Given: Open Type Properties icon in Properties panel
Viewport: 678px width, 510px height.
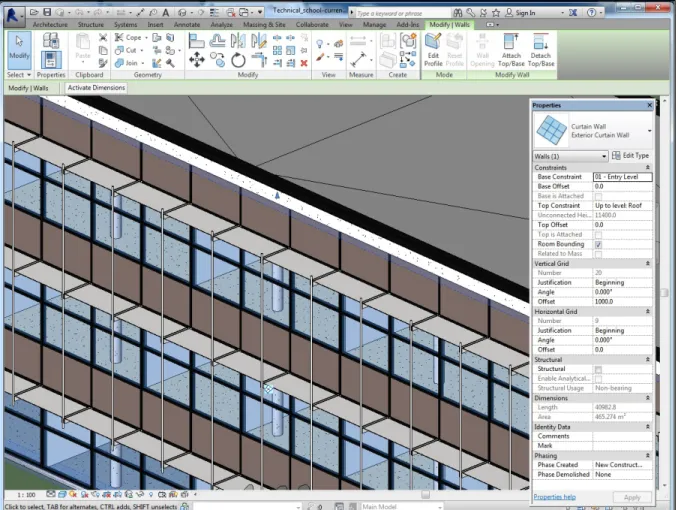Looking at the screenshot, I should click(x=51, y=41).
